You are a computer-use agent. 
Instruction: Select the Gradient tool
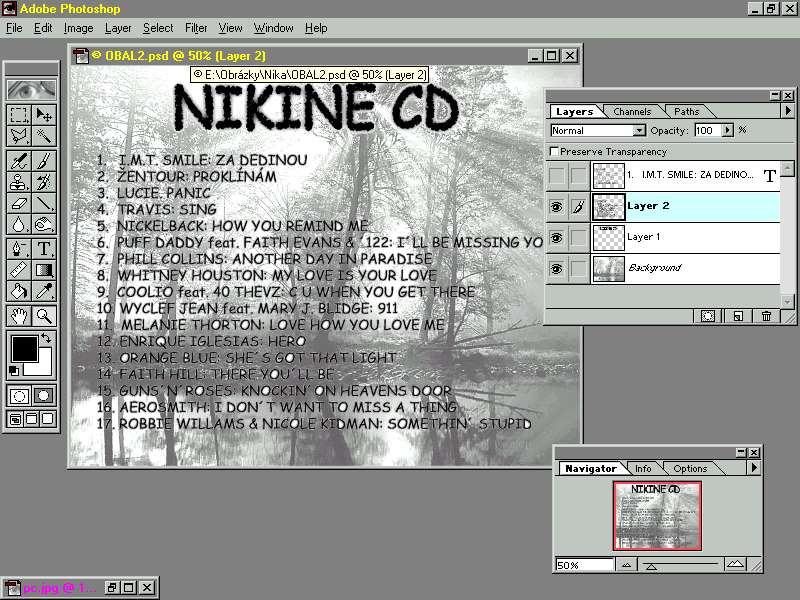(44, 270)
